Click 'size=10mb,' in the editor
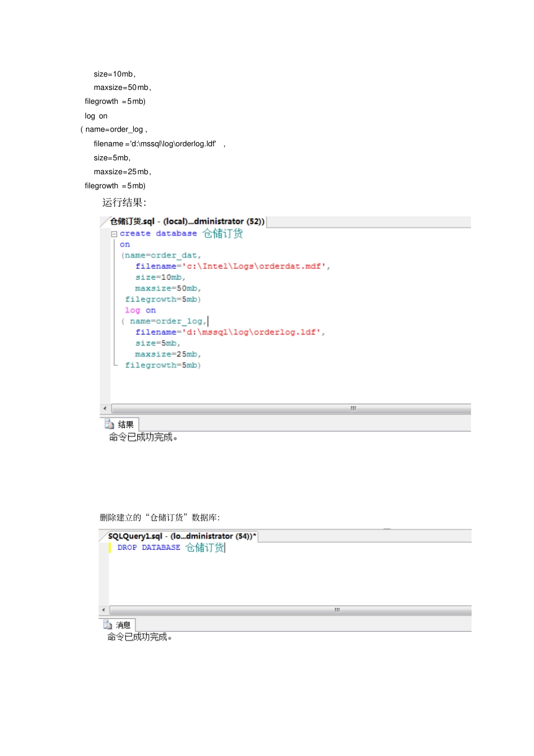The image size is (534, 756). coord(160,277)
